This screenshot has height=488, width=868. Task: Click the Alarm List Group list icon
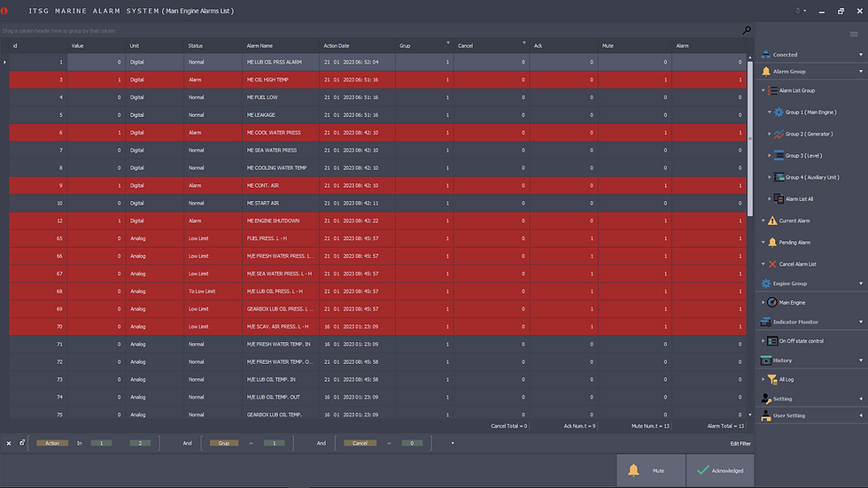pos(772,90)
